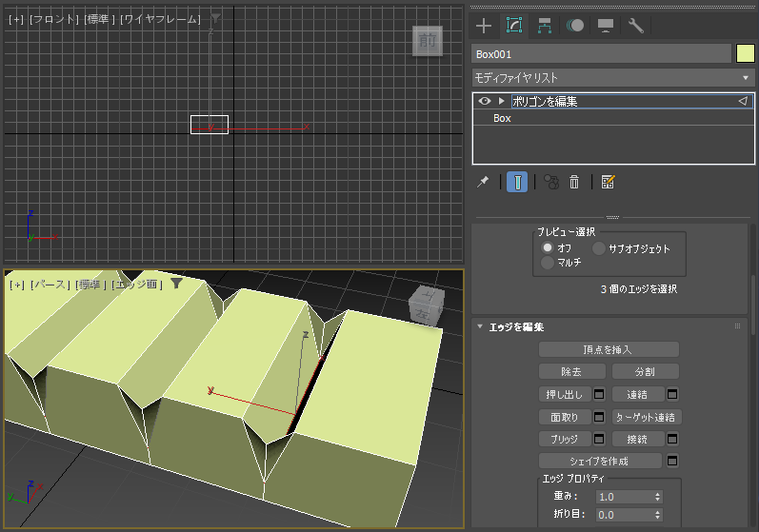Open the Motion panel tab
759x532 pixels.
pyautogui.click(x=575, y=26)
